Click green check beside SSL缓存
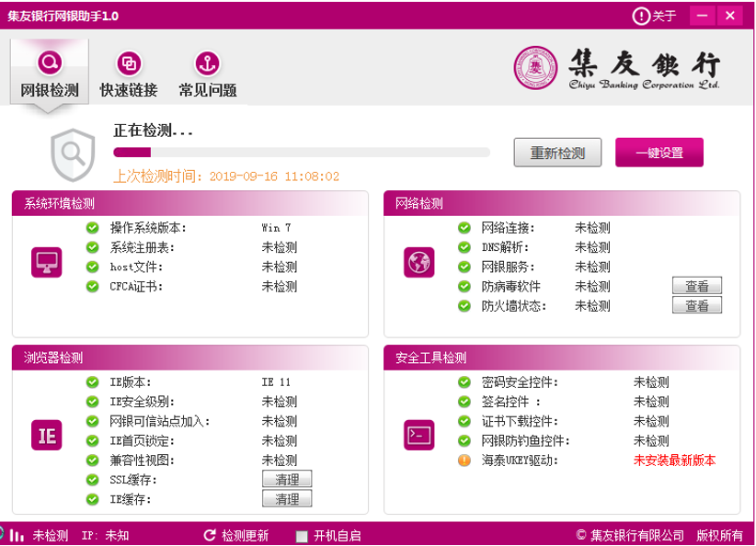756x546 pixels. 93,480
